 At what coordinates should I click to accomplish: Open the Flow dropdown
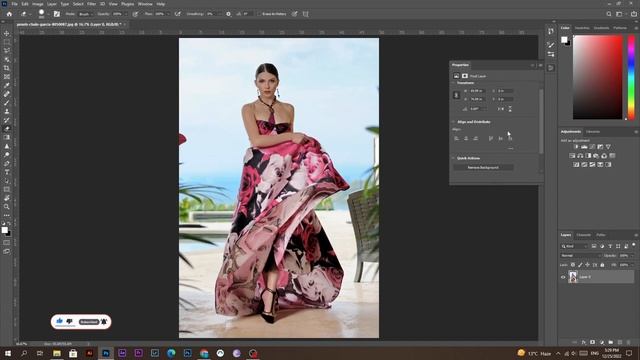click(168, 14)
